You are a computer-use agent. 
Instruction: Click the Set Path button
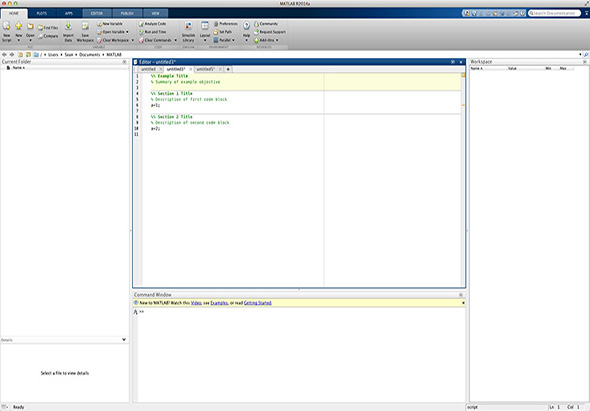pos(223,32)
